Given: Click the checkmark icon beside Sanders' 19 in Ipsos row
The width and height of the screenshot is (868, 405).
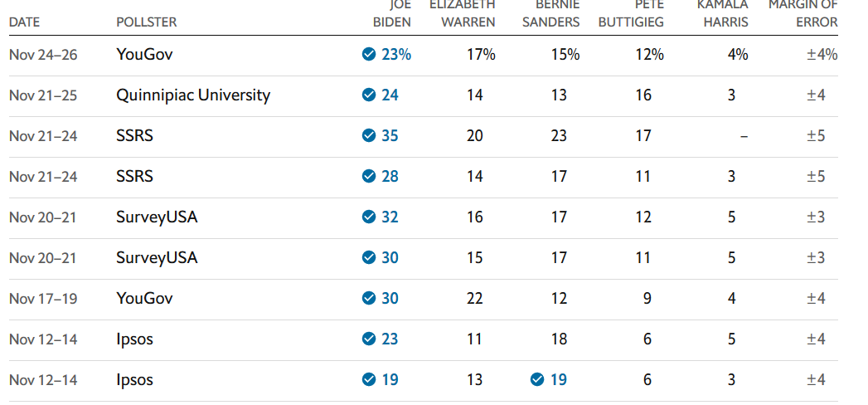Looking at the screenshot, I should click(x=537, y=379).
